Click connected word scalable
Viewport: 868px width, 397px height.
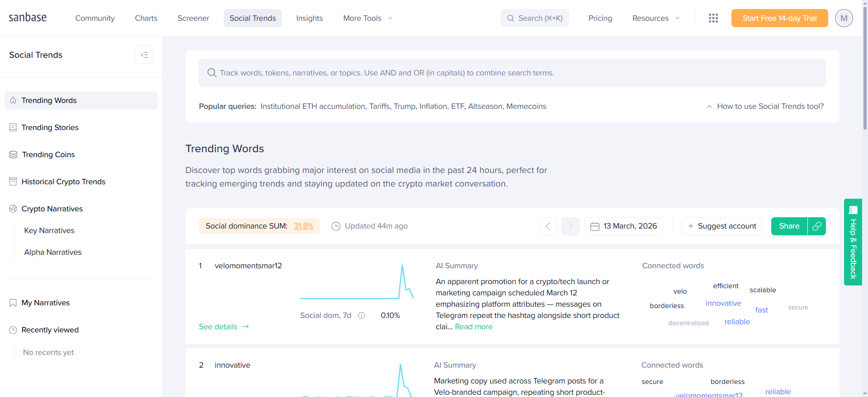pyautogui.click(x=763, y=290)
